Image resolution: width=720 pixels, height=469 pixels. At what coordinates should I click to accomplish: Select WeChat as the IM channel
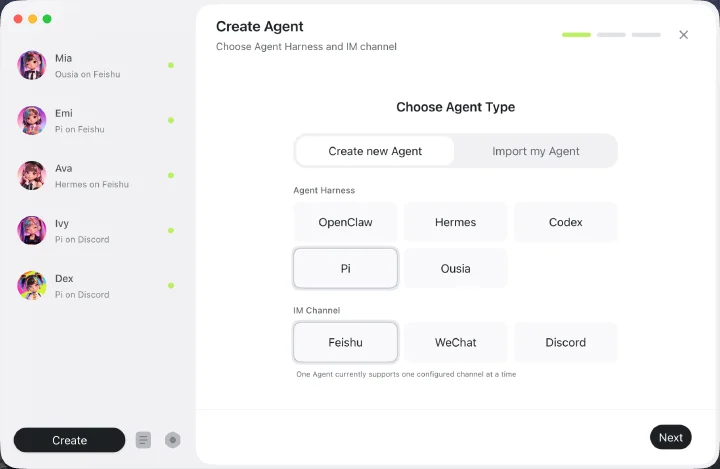click(x=456, y=343)
